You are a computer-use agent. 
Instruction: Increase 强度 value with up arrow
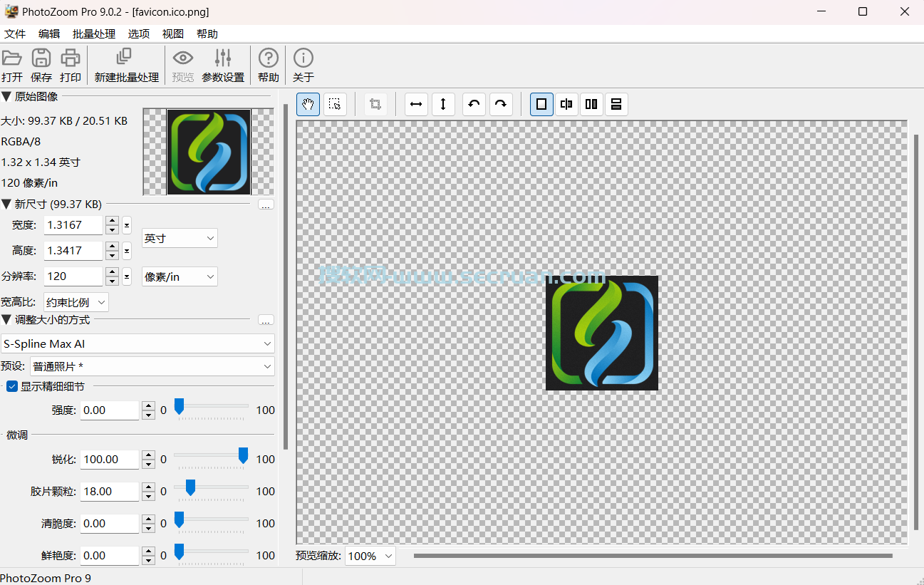point(148,406)
